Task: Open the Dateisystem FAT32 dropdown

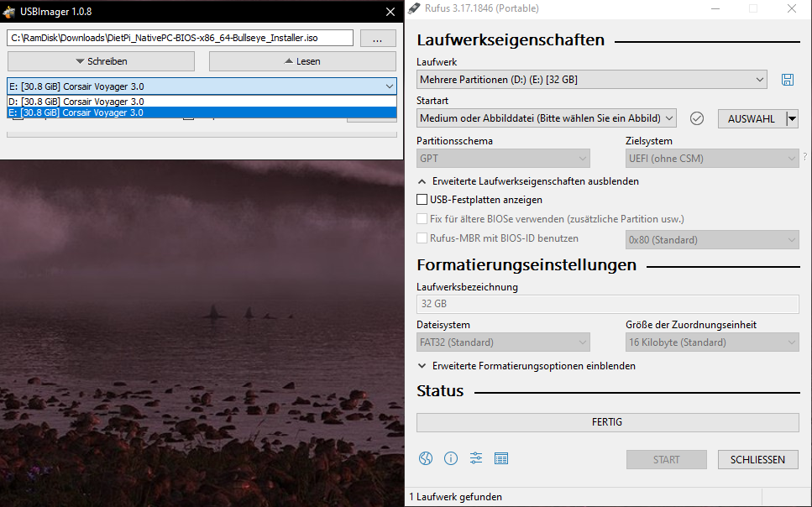Action: 503,342
